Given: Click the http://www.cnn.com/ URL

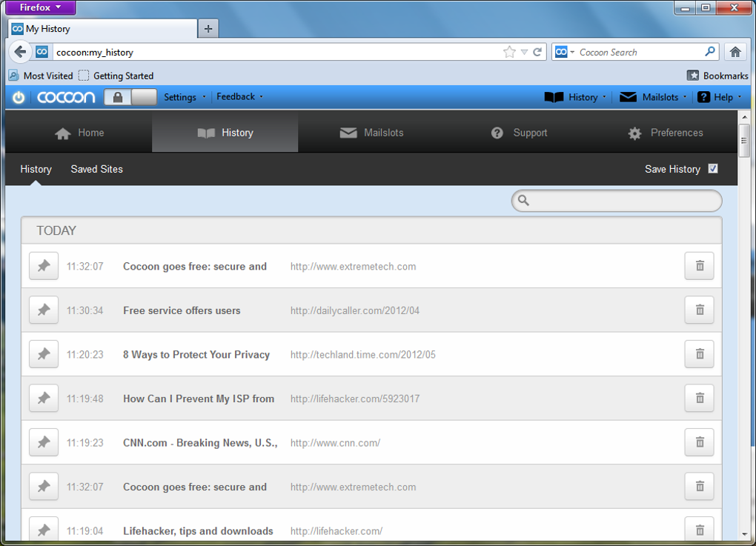Looking at the screenshot, I should tap(335, 443).
